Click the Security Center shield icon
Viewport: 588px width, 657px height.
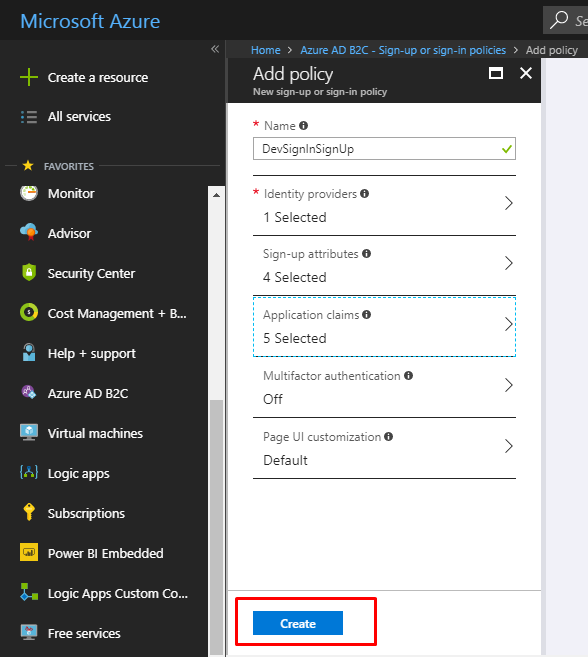click(x=29, y=272)
